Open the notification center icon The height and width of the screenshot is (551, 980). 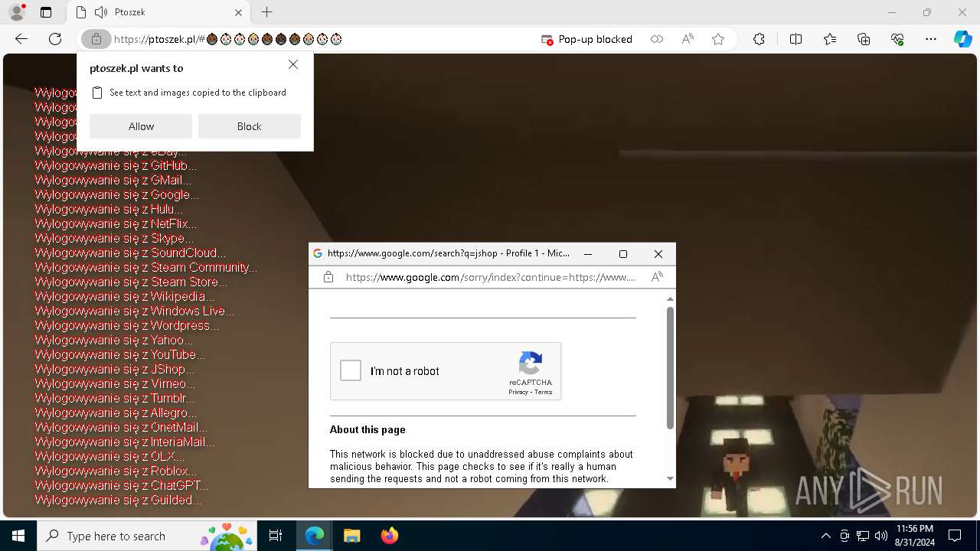[955, 536]
